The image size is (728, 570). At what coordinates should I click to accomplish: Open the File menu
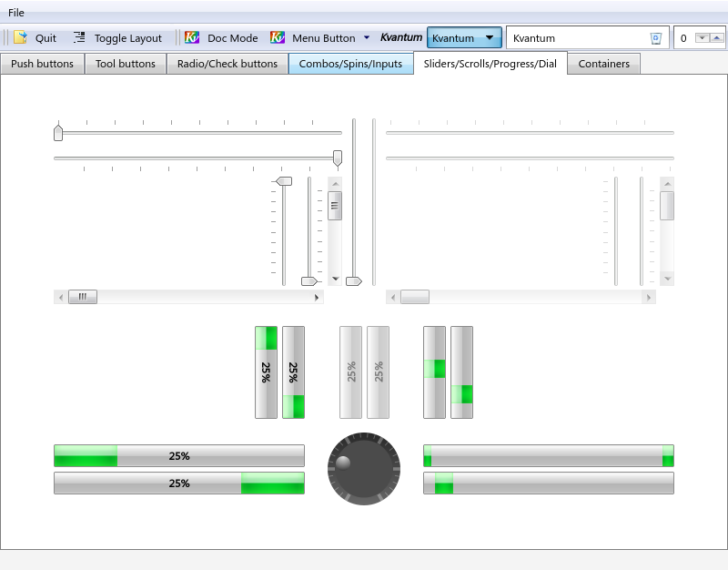click(15, 13)
